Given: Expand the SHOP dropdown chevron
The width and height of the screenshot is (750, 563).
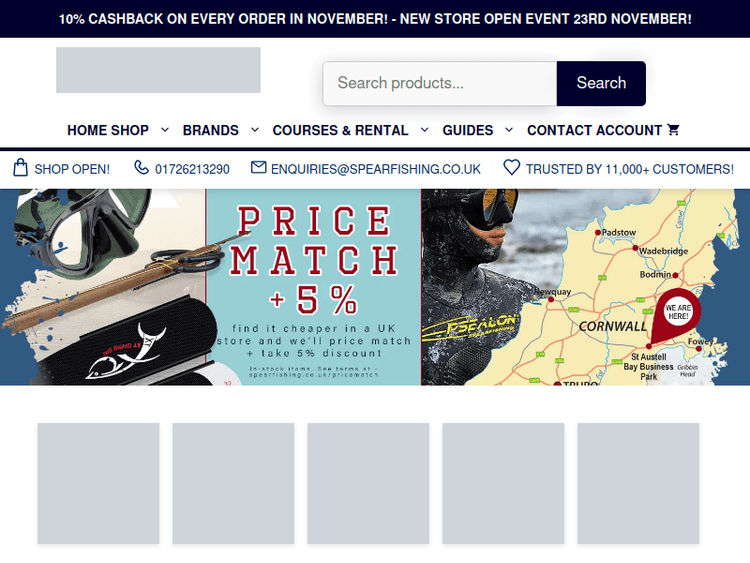Looking at the screenshot, I should point(165,130).
